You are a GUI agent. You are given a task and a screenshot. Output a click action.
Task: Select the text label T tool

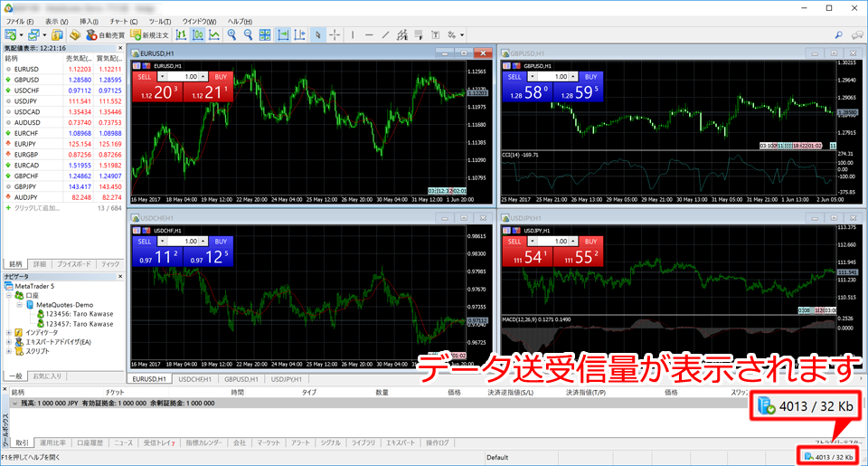(x=435, y=35)
